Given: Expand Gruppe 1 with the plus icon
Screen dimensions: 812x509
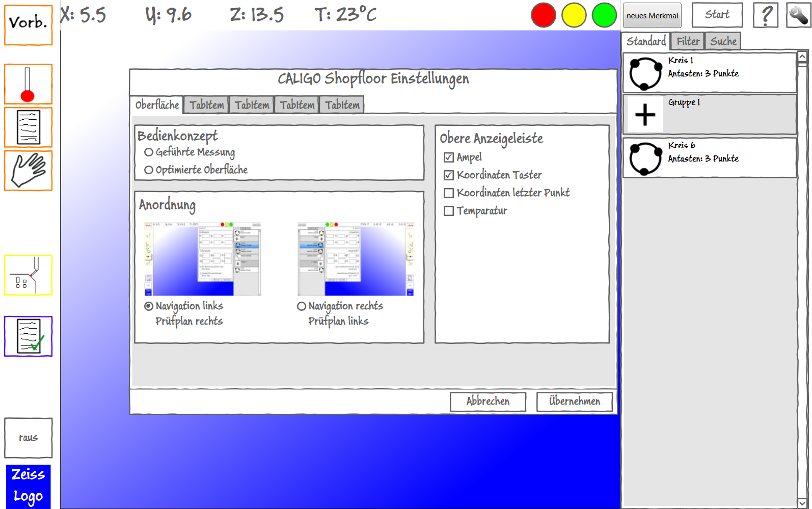Looking at the screenshot, I should tap(645, 115).
